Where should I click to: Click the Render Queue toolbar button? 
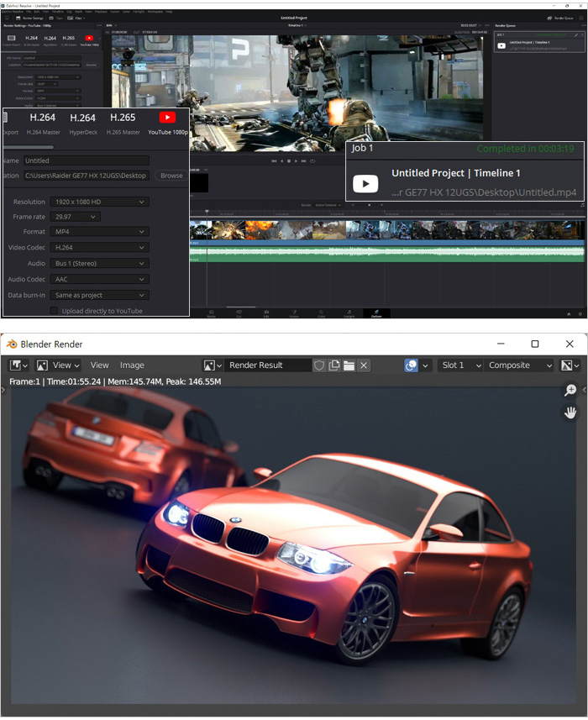click(560, 18)
